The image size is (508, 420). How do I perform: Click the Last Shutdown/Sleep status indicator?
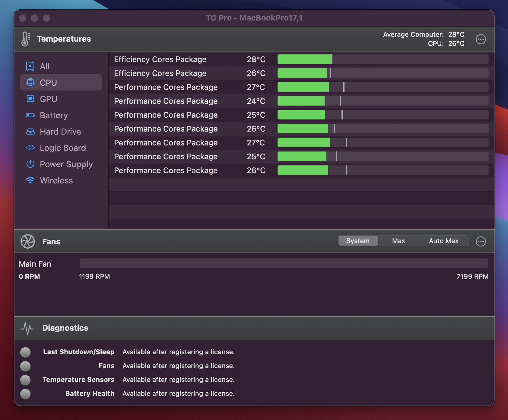click(25, 352)
